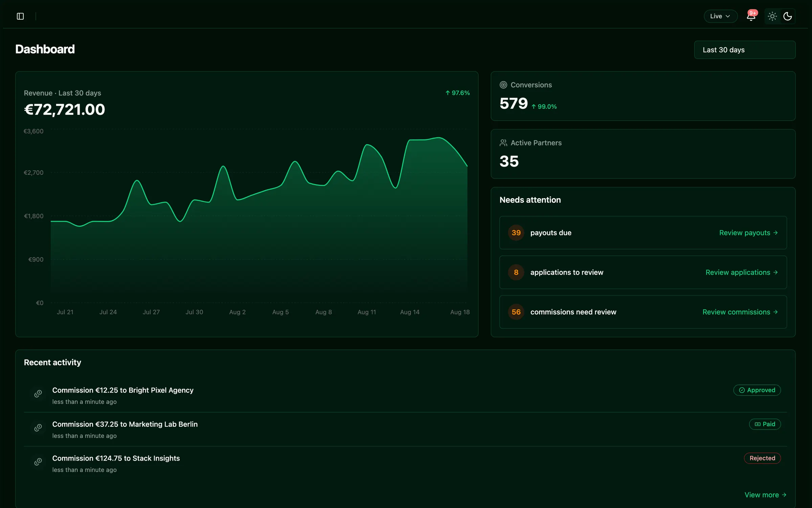Screen dimensions: 812x508
Task: Open Review payouts link
Action: 748,233
